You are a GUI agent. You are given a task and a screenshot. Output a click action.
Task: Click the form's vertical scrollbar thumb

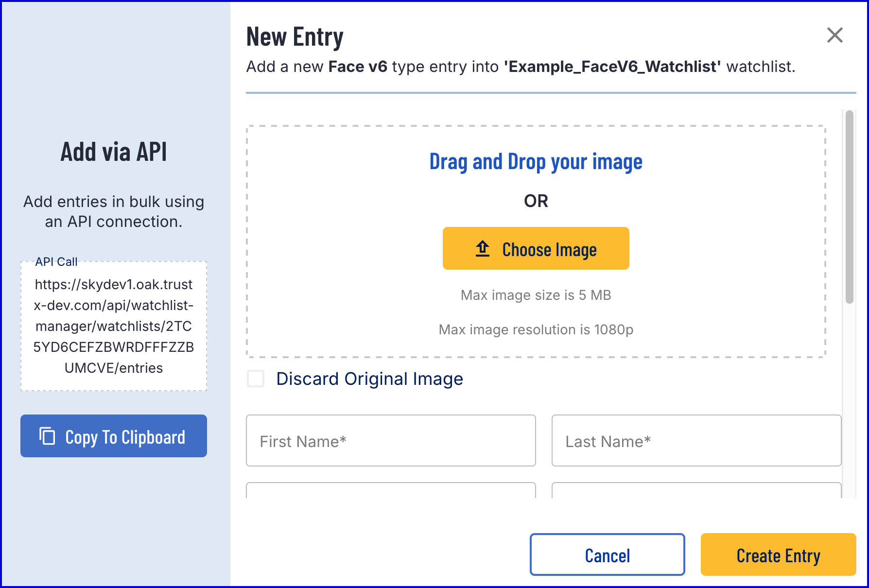coord(849,207)
